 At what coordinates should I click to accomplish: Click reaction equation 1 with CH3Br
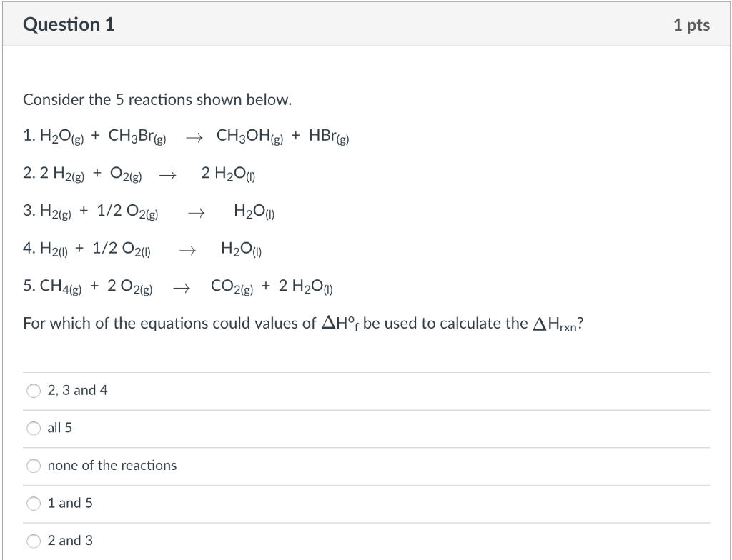(186, 136)
